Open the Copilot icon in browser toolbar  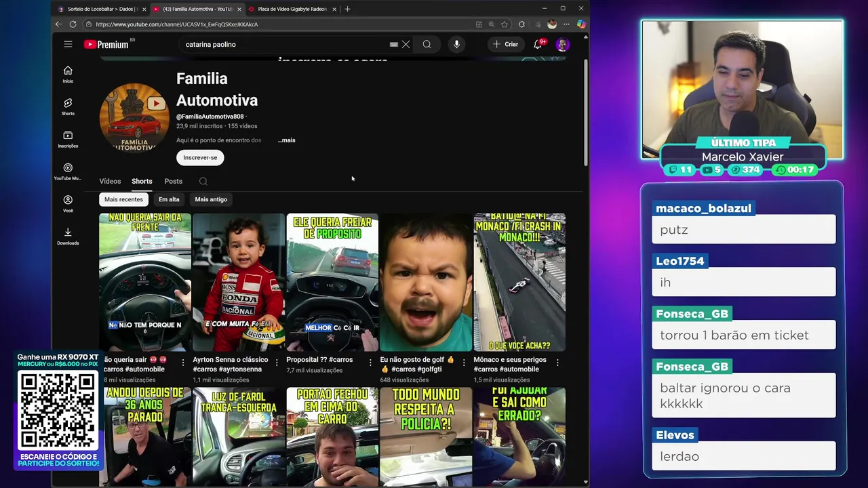pos(581,24)
